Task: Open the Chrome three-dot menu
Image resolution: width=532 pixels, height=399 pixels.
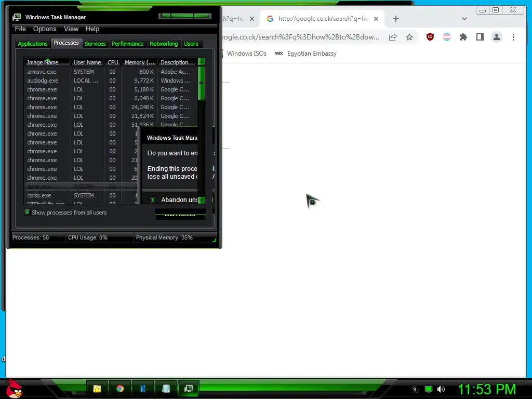Action: pyautogui.click(x=513, y=37)
